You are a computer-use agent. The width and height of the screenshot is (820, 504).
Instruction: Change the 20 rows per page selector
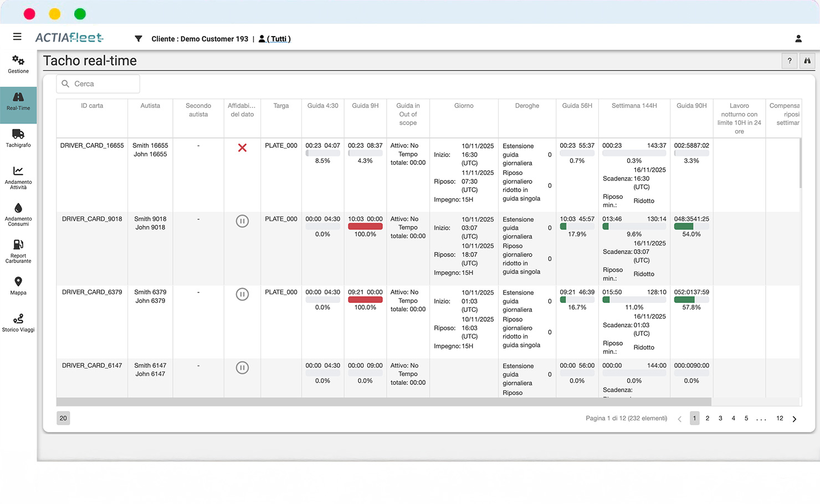click(x=63, y=418)
